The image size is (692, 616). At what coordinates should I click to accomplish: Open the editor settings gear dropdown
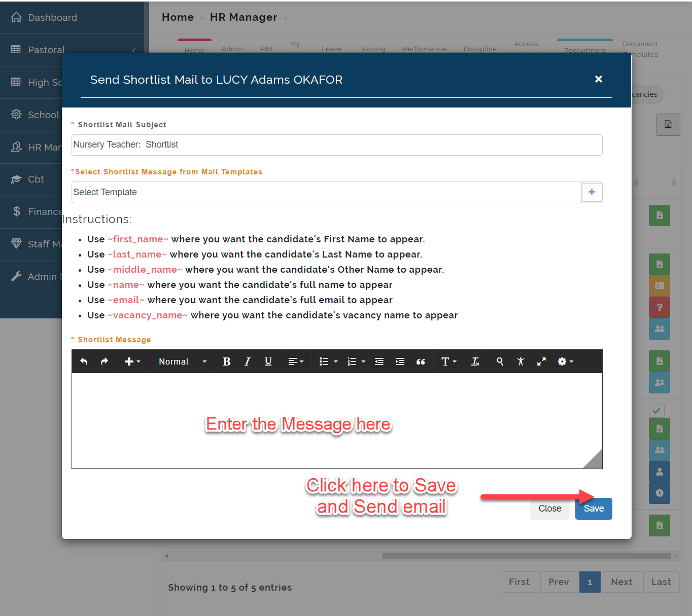pos(565,361)
